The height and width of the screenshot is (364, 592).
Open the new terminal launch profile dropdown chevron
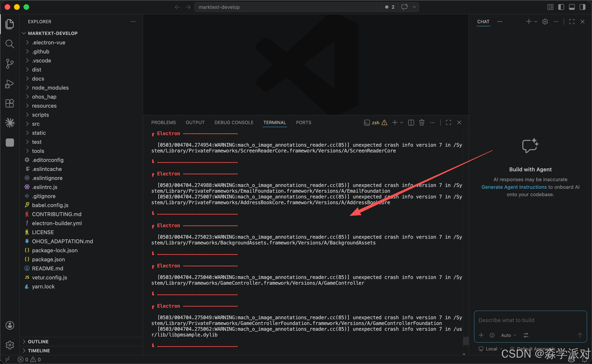point(402,123)
